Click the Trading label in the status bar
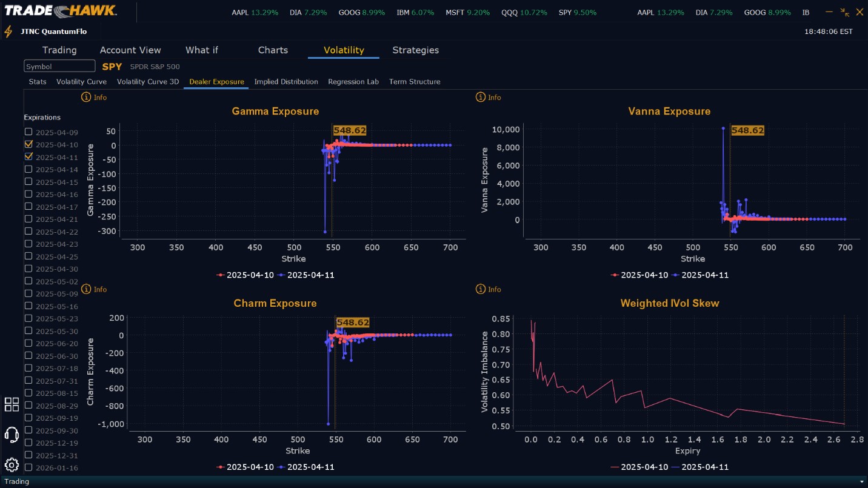868x488 pixels. [x=16, y=481]
